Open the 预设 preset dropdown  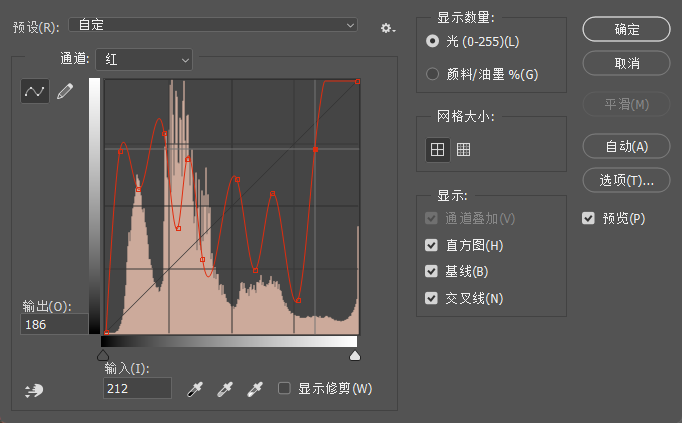pyautogui.click(x=213, y=25)
